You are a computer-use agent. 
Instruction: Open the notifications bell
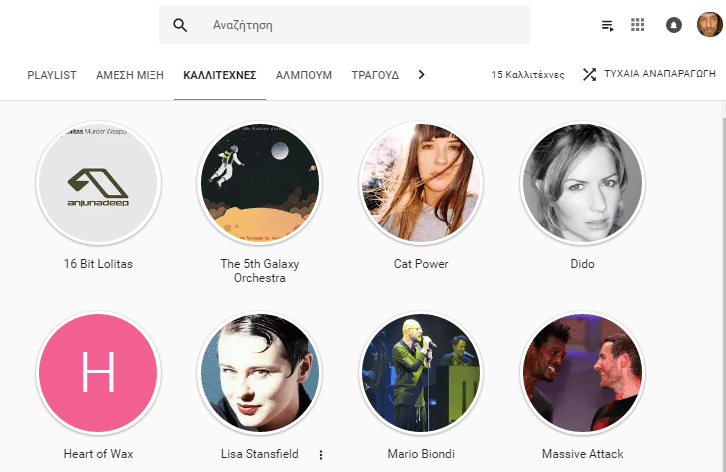pos(673,25)
